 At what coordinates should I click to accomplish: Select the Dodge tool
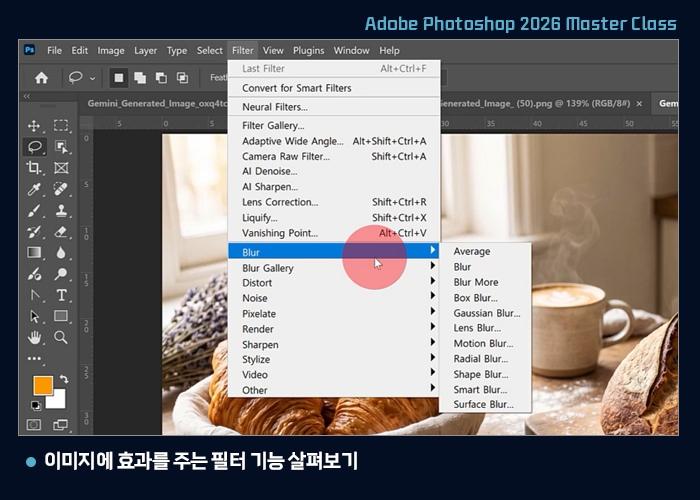pyautogui.click(x=61, y=274)
